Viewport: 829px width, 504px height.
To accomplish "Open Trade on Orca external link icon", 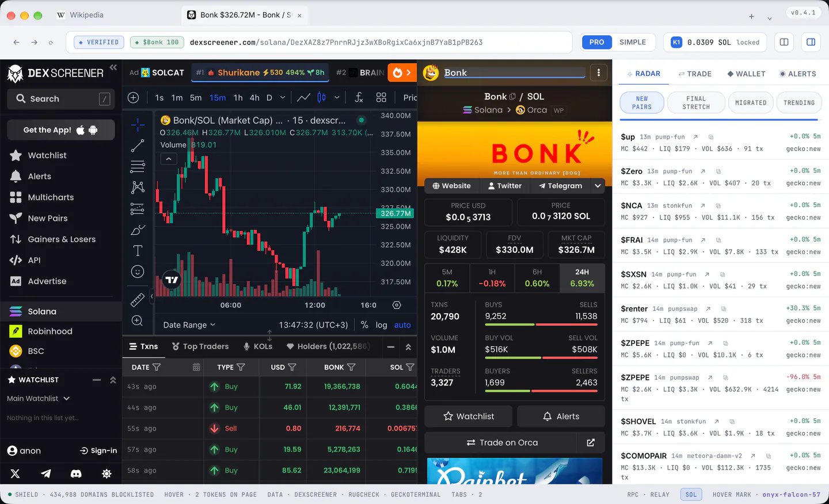I will click(x=591, y=442).
